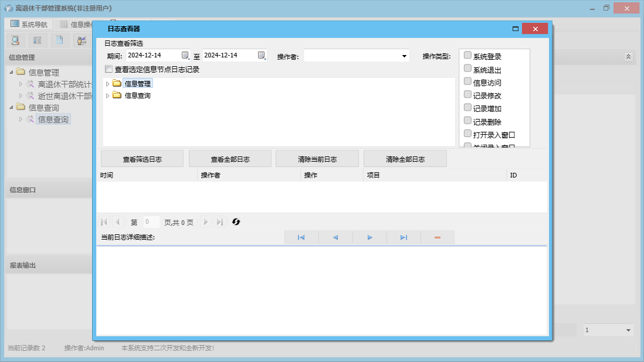Click the system navigation tab icon
The width and height of the screenshot is (644, 362).
tap(15, 24)
